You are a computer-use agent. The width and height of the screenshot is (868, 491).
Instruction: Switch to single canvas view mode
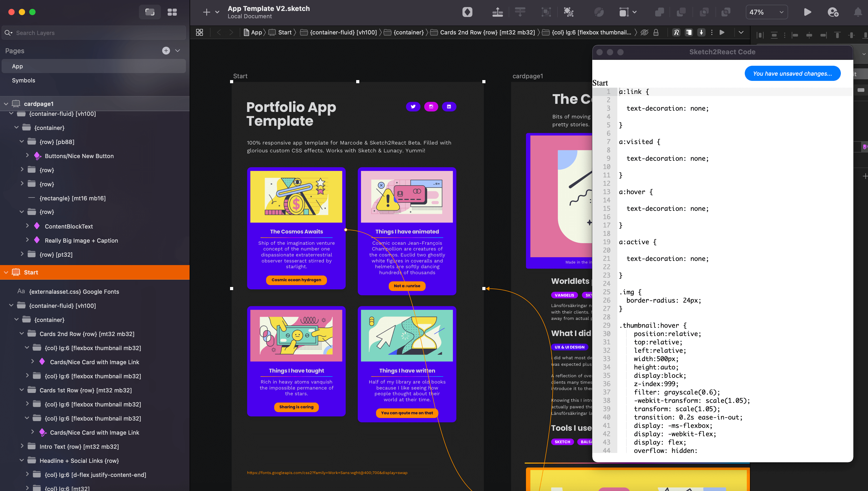[150, 12]
